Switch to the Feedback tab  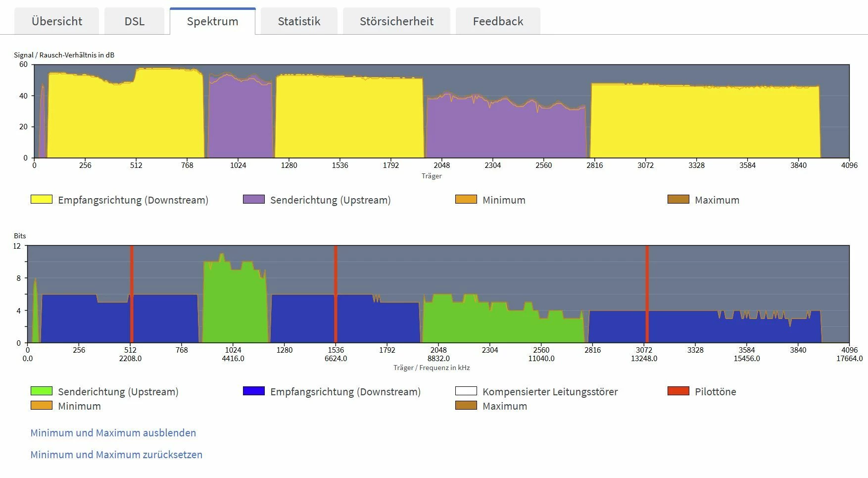tap(498, 21)
